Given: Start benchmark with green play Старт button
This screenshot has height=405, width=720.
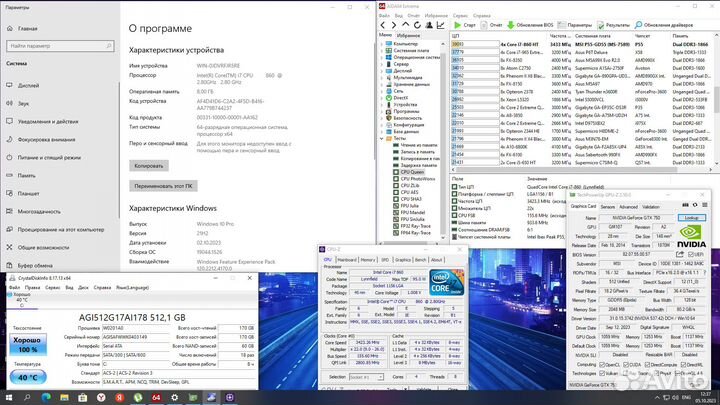Looking at the screenshot, I should pyautogui.click(x=465, y=25).
